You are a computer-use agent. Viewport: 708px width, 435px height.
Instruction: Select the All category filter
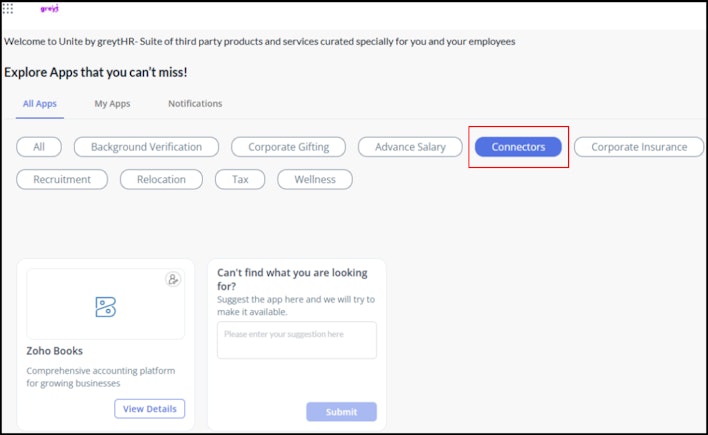tap(39, 147)
